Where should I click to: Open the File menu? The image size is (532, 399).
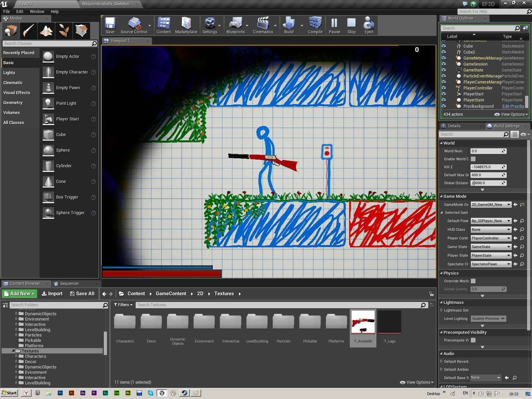(x=6, y=12)
